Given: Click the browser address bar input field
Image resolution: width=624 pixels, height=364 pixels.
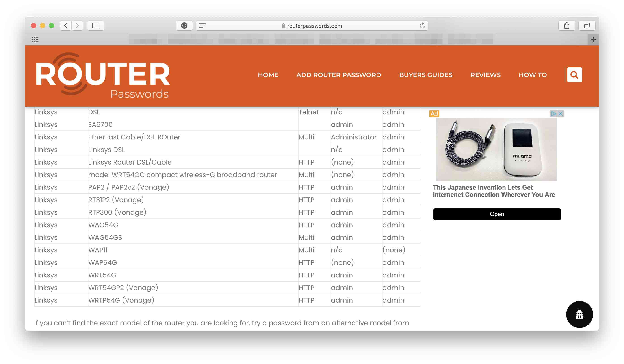Looking at the screenshot, I should point(312,26).
